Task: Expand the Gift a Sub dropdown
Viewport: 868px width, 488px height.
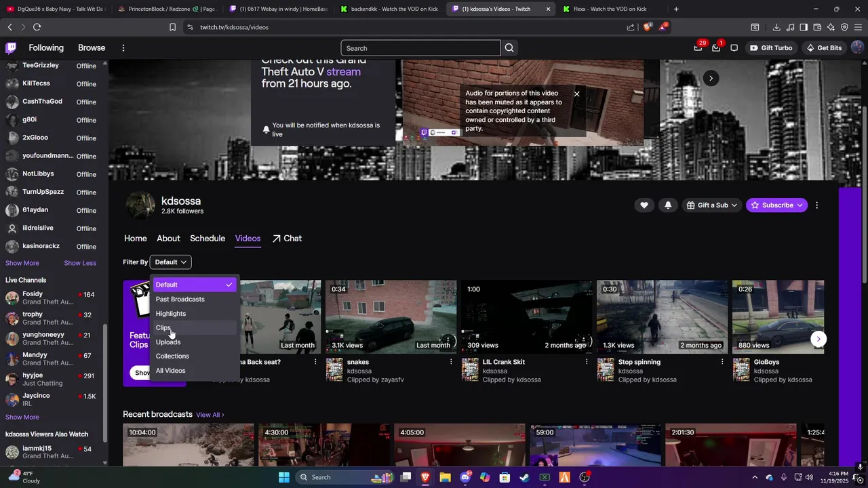Action: click(711, 205)
